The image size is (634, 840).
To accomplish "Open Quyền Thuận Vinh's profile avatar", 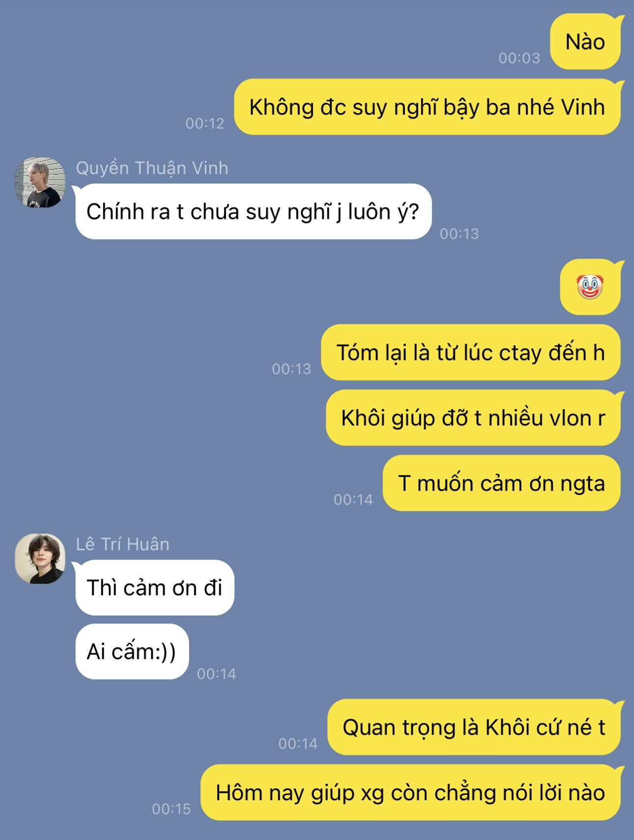I will pyautogui.click(x=40, y=182).
